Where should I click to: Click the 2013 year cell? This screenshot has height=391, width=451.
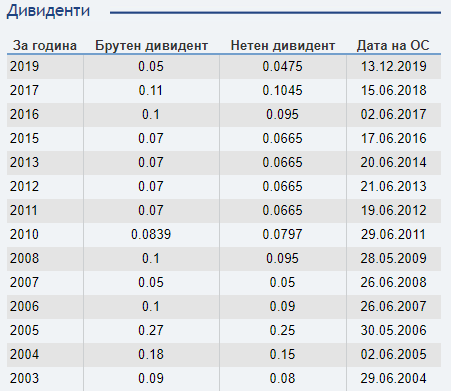[24, 162]
